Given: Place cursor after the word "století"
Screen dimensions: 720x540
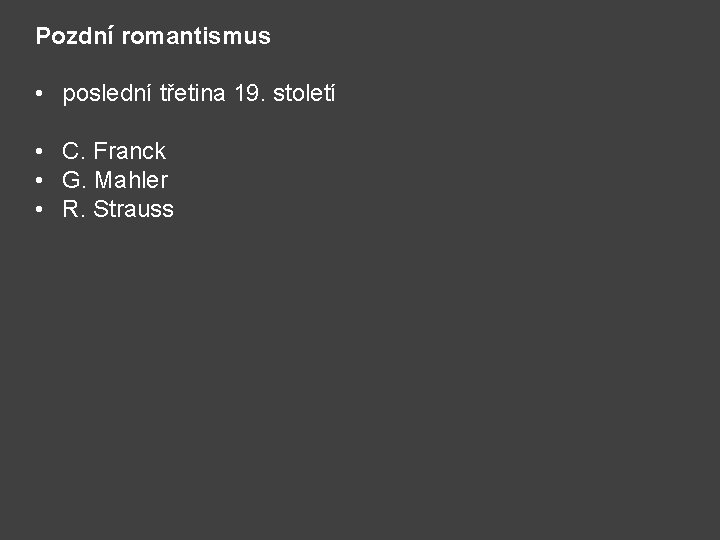Looking at the screenshot, I should (x=337, y=94).
